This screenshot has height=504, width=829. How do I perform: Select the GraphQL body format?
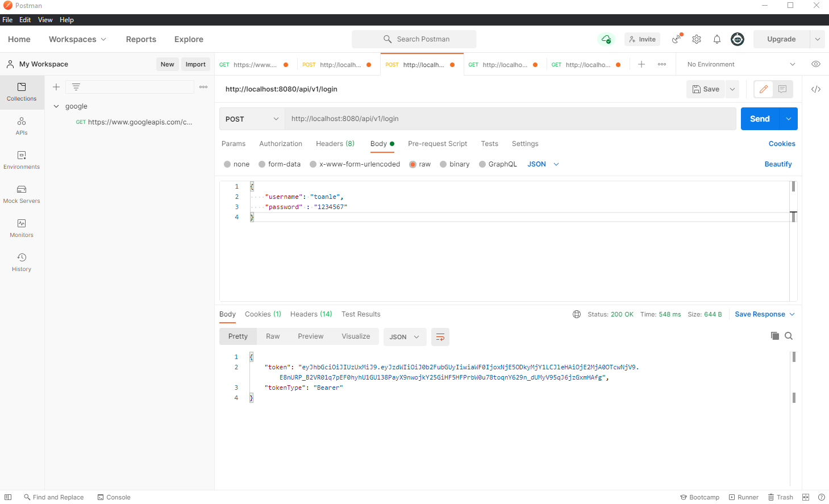click(498, 164)
